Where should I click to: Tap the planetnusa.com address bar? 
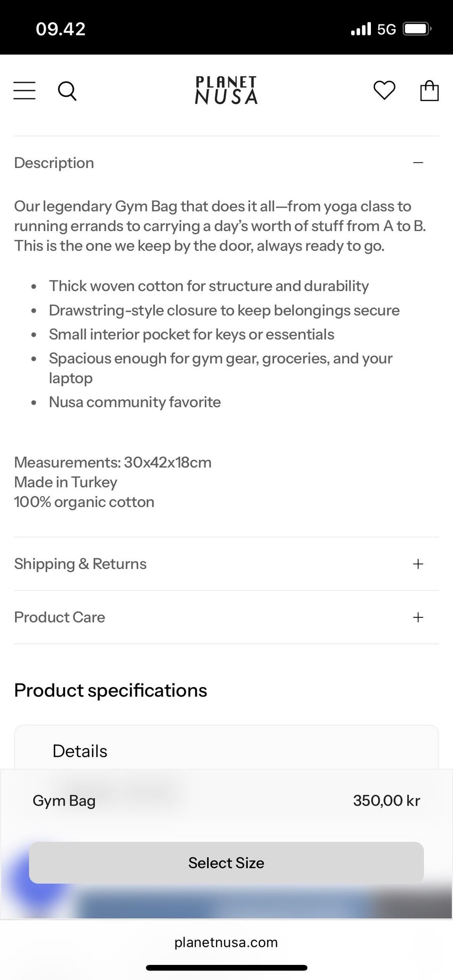click(x=226, y=942)
